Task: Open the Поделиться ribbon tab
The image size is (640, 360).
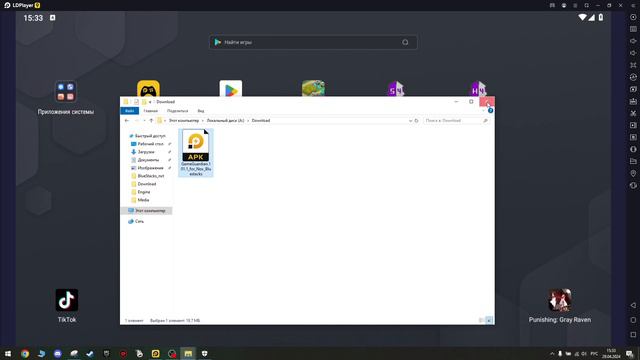Action: click(x=178, y=111)
